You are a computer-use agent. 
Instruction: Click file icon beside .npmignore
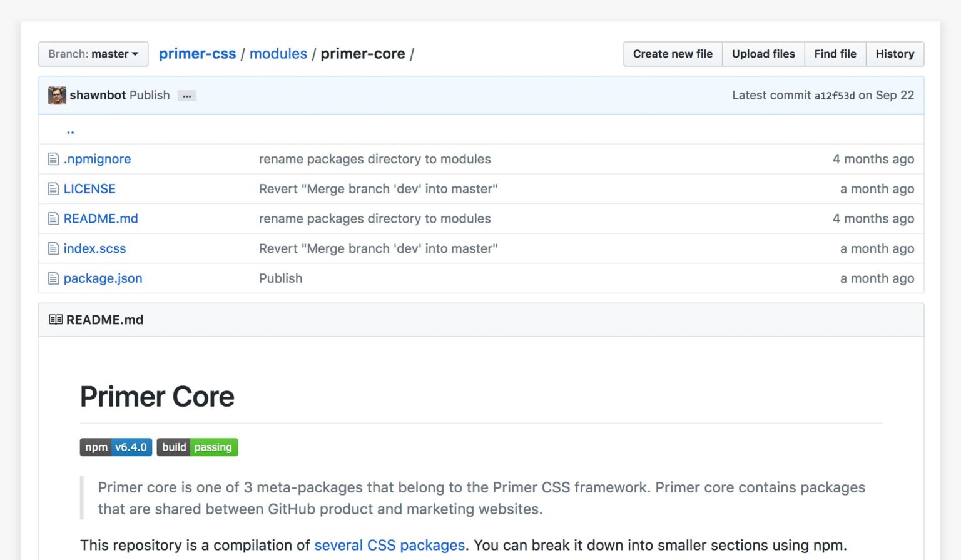[x=54, y=160]
